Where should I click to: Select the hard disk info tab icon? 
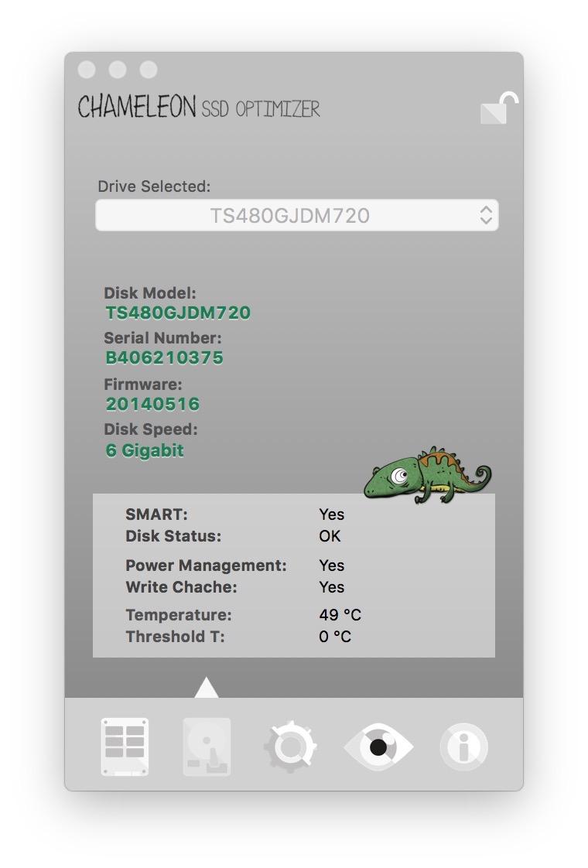(x=207, y=747)
